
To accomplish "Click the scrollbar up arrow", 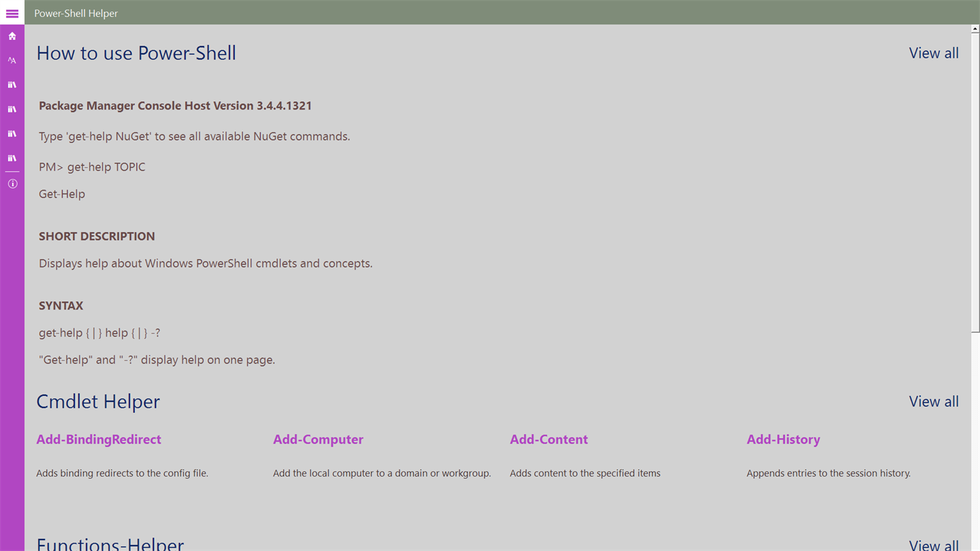I will pos(975,29).
